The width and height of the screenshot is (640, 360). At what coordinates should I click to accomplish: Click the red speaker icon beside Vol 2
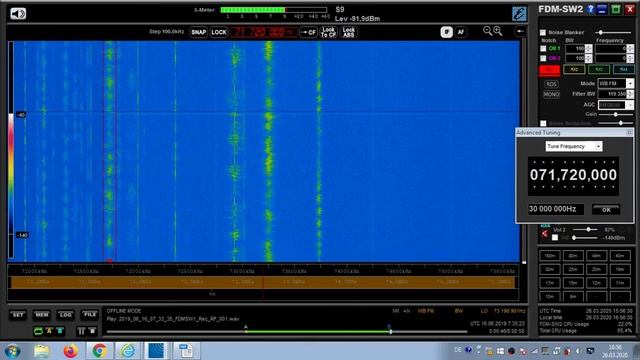point(544,233)
